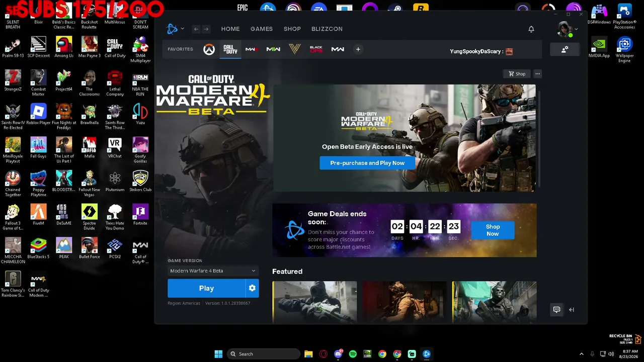Go to the GAMES tab
The width and height of the screenshot is (644, 362).
pyautogui.click(x=262, y=29)
